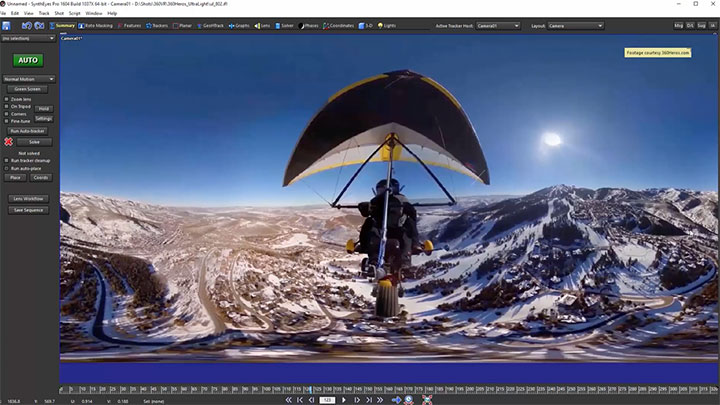Screen dimensions: 720x405
Task: Jump to the first frame
Action: click(x=300, y=400)
